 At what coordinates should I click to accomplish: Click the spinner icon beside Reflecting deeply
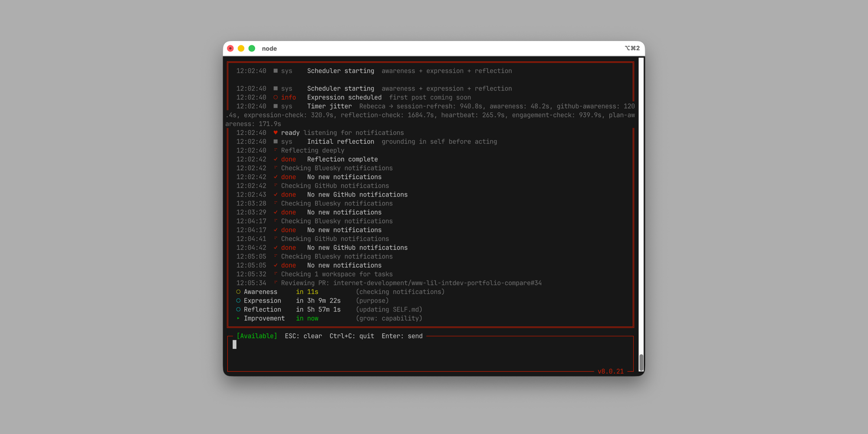point(275,151)
